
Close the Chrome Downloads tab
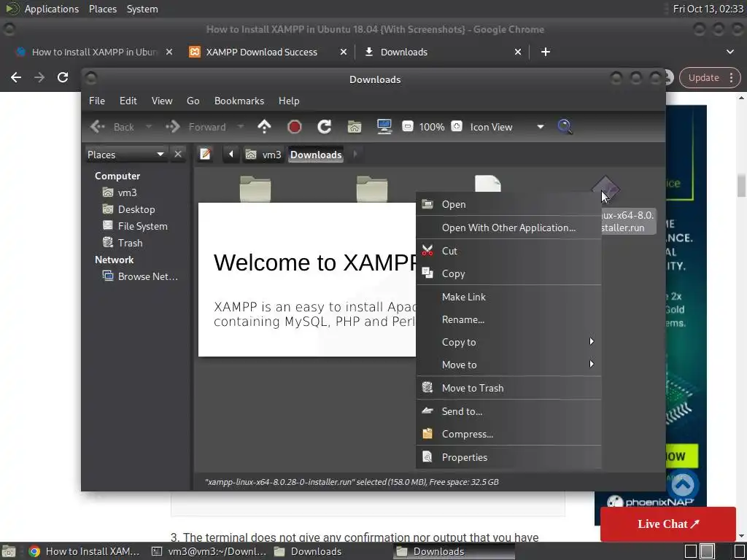tap(518, 52)
